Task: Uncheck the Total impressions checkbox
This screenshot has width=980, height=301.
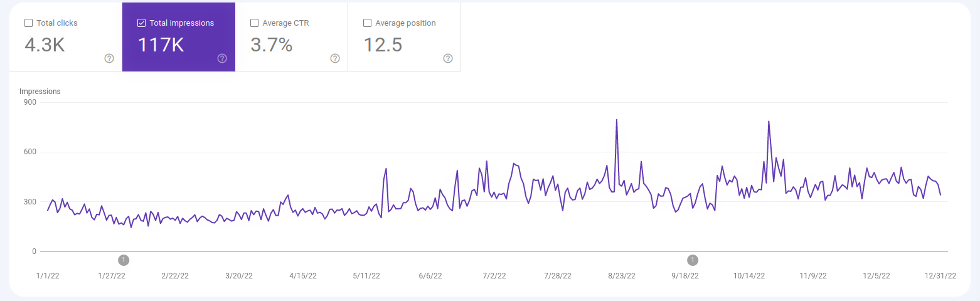Action: (x=141, y=23)
